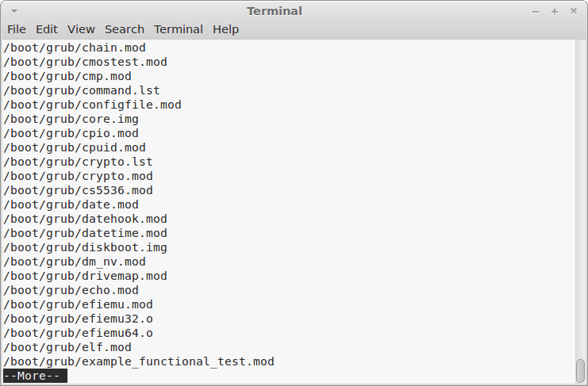
Task: Click the --More-- pager prompt
Action: (x=35, y=376)
